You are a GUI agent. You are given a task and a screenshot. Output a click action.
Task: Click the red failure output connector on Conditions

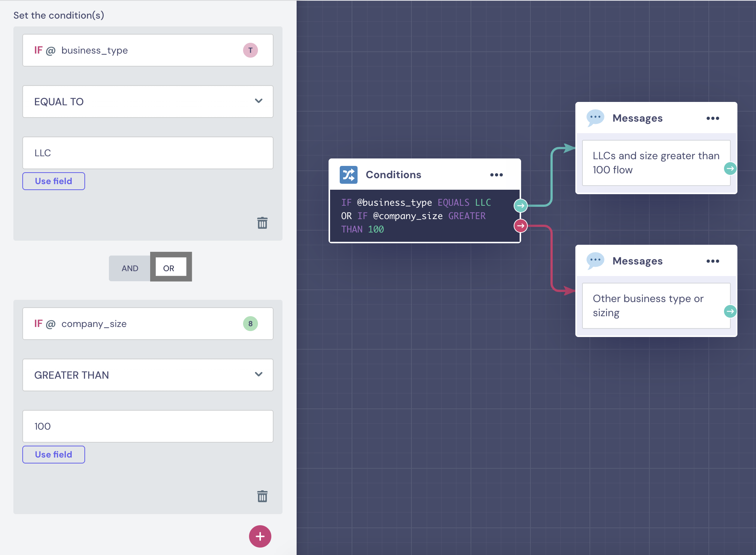point(520,226)
